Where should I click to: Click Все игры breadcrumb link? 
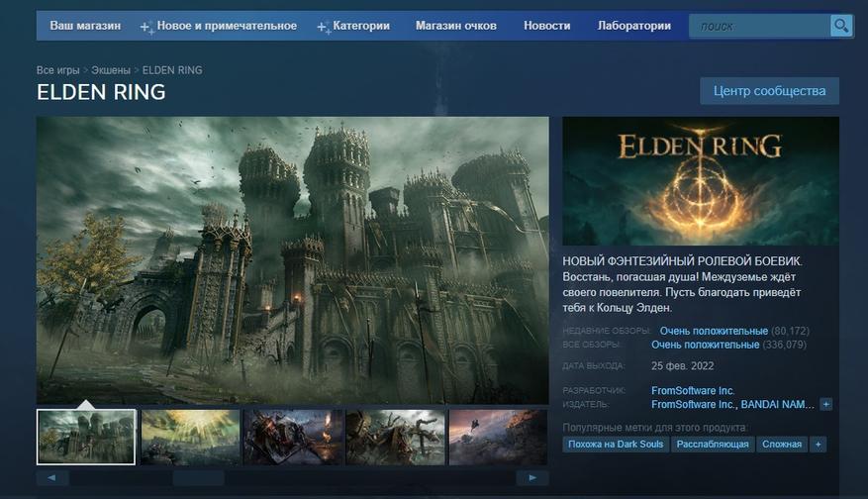pyautogui.click(x=58, y=70)
